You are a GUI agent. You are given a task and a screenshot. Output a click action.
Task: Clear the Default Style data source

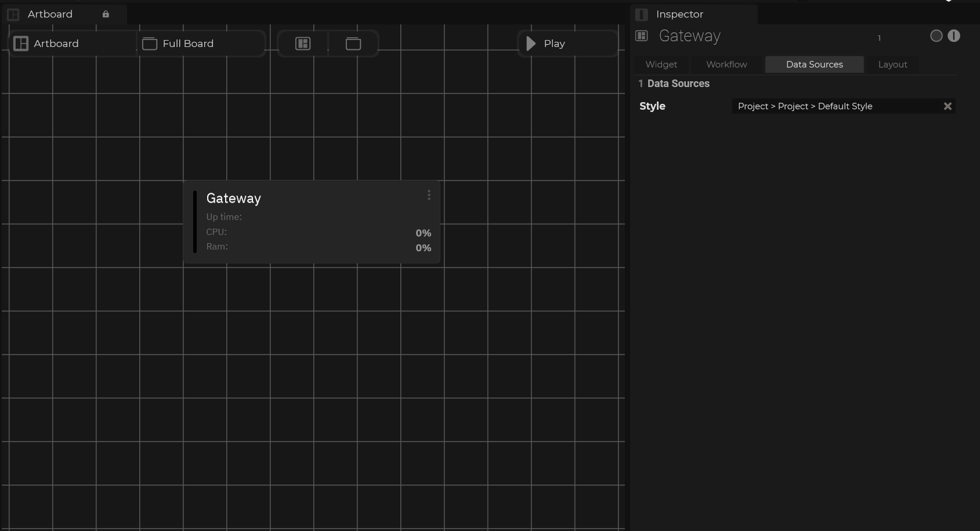(x=948, y=106)
